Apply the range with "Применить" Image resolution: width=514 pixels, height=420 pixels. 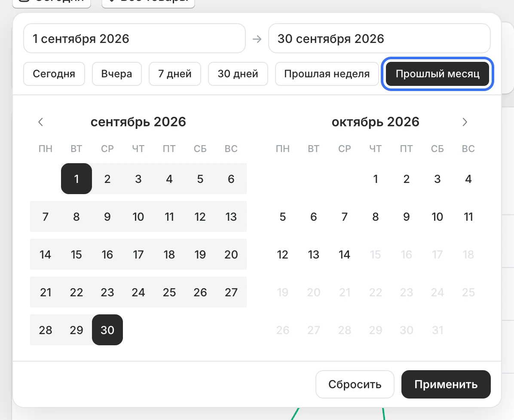pyautogui.click(x=446, y=384)
